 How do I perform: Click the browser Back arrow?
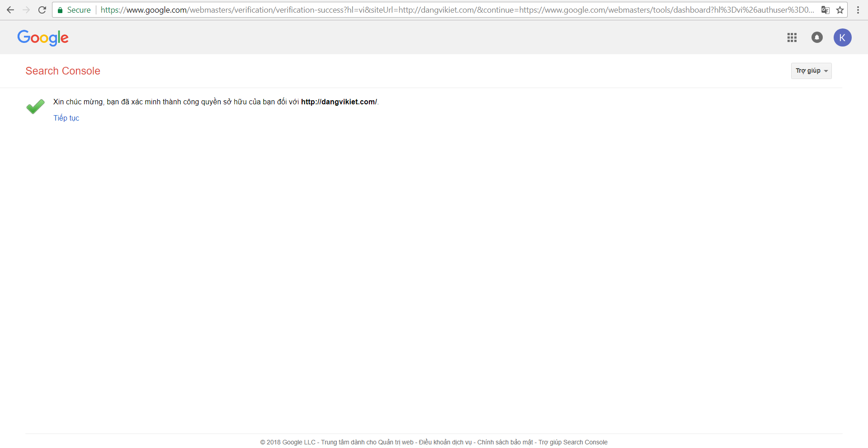point(10,10)
